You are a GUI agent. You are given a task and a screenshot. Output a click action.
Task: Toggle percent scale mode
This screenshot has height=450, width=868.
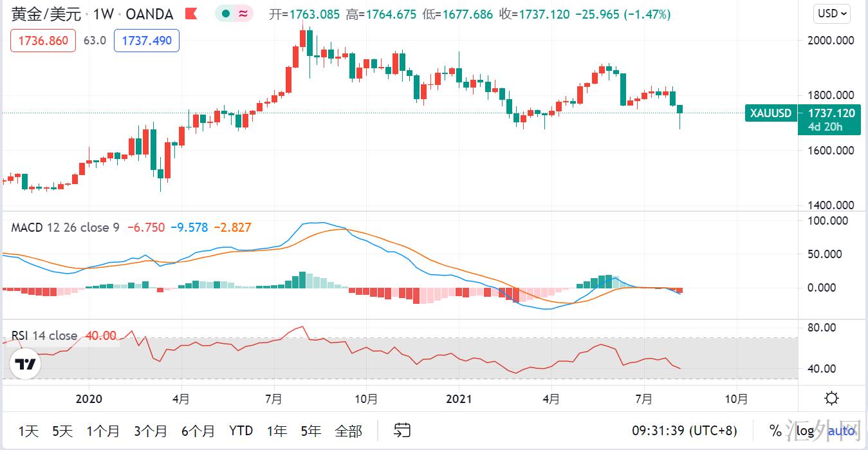pyautogui.click(x=775, y=431)
